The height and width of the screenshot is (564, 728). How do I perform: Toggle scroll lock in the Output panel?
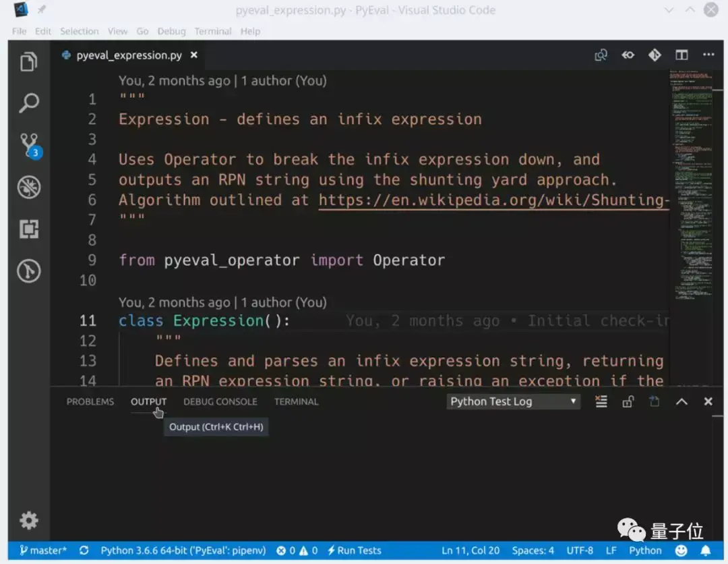628,401
